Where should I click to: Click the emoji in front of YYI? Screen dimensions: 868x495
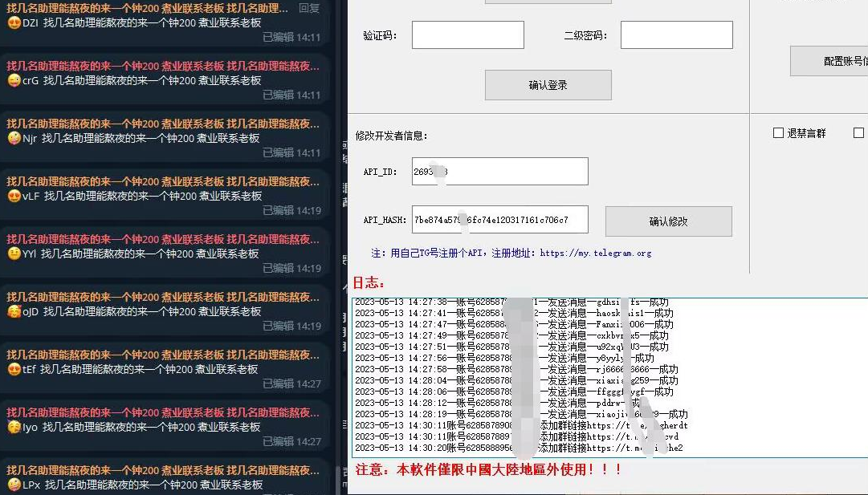click(x=14, y=254)
